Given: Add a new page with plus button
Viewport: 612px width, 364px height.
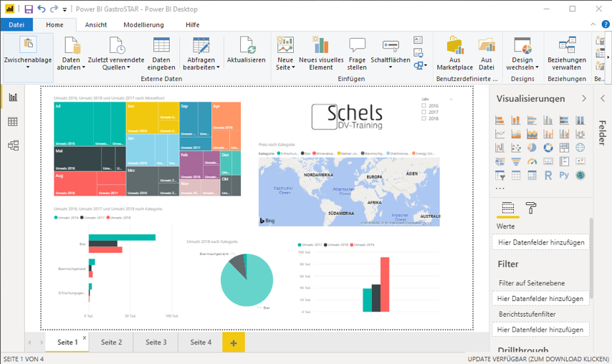Looking at the screenshot, I should tap(233, 343).
